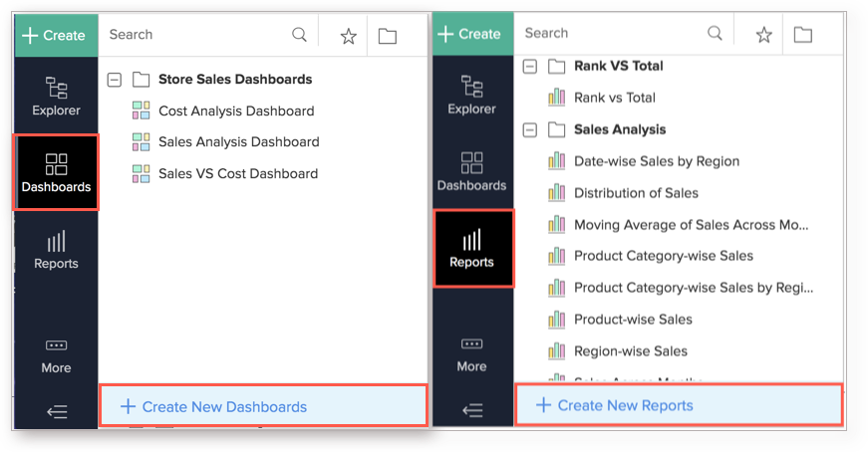Collapse the Sales Analysis folder
The image size is (868, 452).
click(530, 129)
